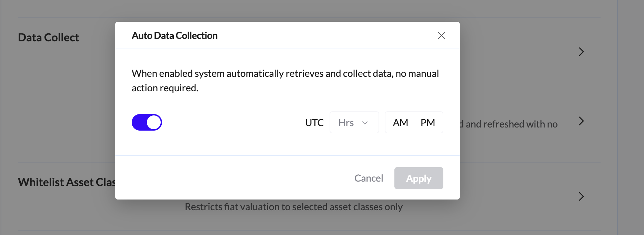Click the Data Collect section heading

(48, 37)
